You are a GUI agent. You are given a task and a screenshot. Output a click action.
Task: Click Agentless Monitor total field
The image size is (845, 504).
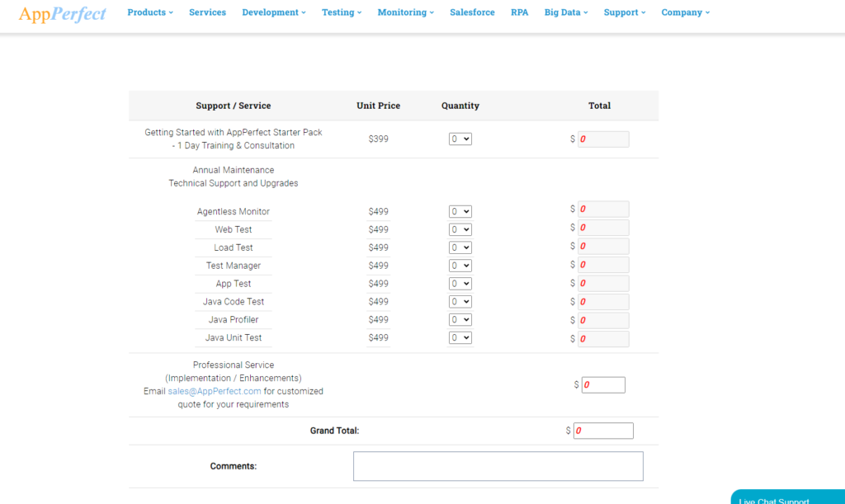[x=603, y=209]
